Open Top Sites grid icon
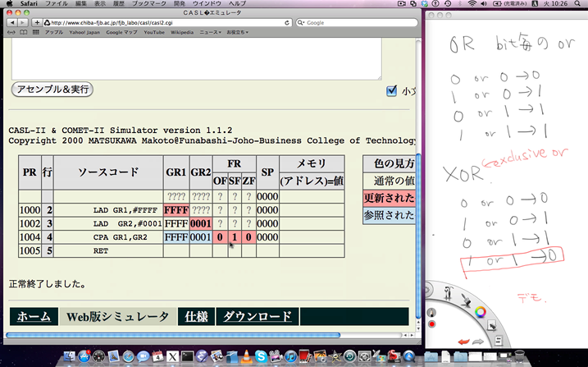The width and height of the screenshot is (588, 367). (x=35, y=32)
